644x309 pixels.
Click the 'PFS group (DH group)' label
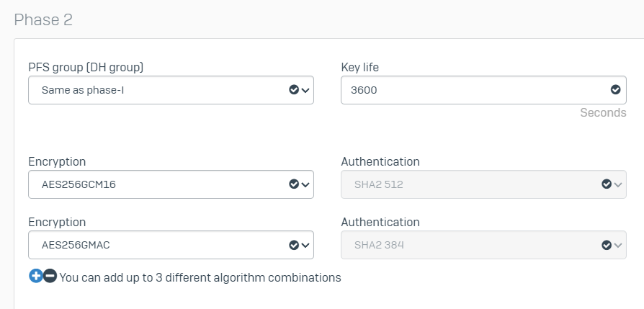click(x=86, y=67)
